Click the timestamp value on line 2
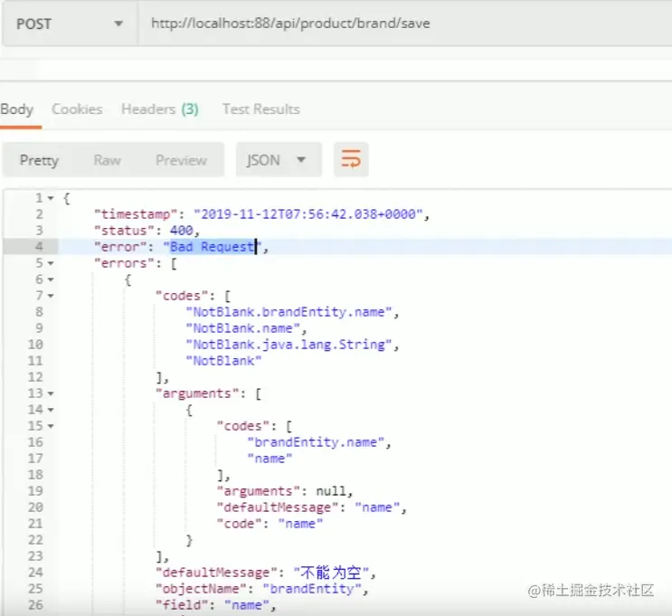This screenshot has height=616, width=672. coord(308,213)
